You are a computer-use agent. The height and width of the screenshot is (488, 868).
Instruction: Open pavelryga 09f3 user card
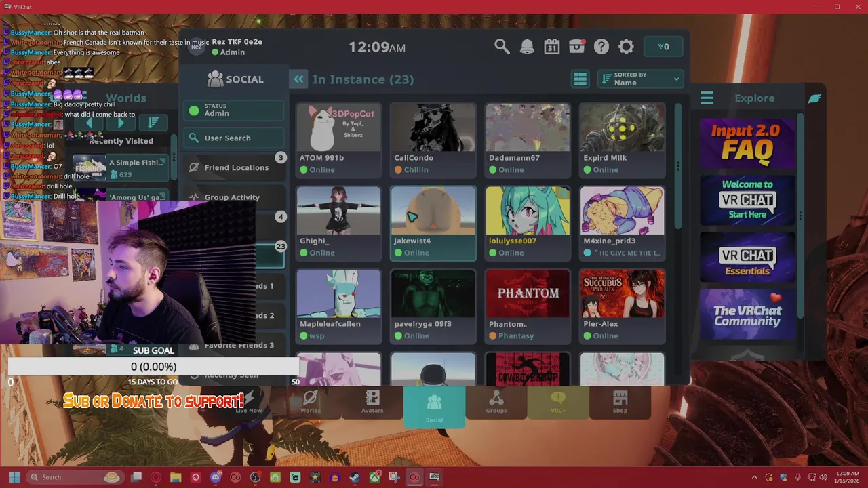[433, 306]
